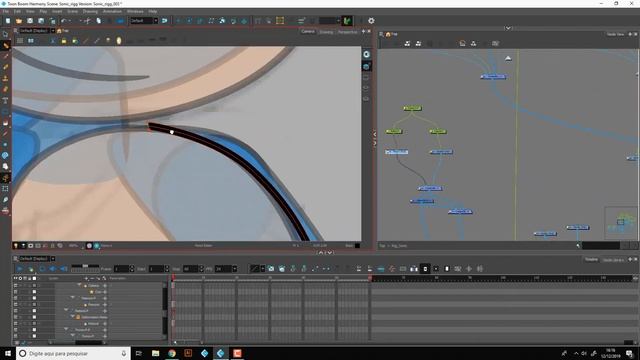The image size is (640, 360).
Task: Click the panel collapse arrows below Camera view
Action: pyautogui.click(x=325, y=253)
